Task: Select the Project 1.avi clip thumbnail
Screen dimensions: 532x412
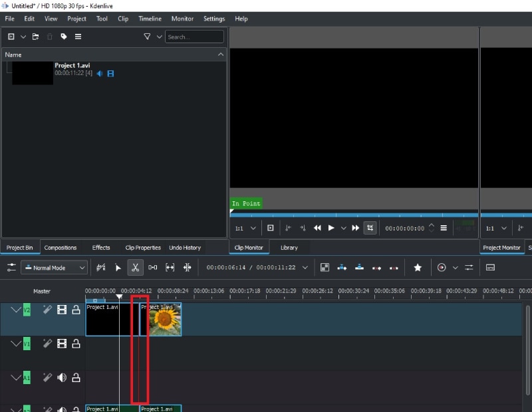Action: click(33, 73)
